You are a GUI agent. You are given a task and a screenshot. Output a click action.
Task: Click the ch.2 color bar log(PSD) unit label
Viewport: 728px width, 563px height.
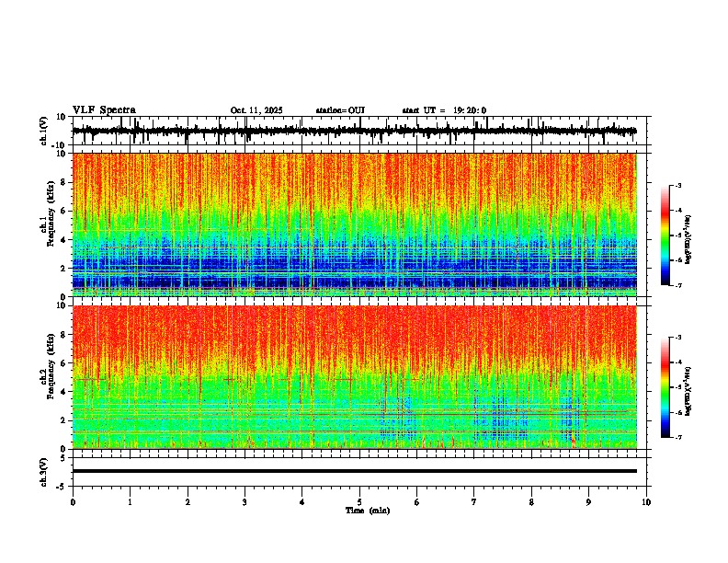[688, 391]
